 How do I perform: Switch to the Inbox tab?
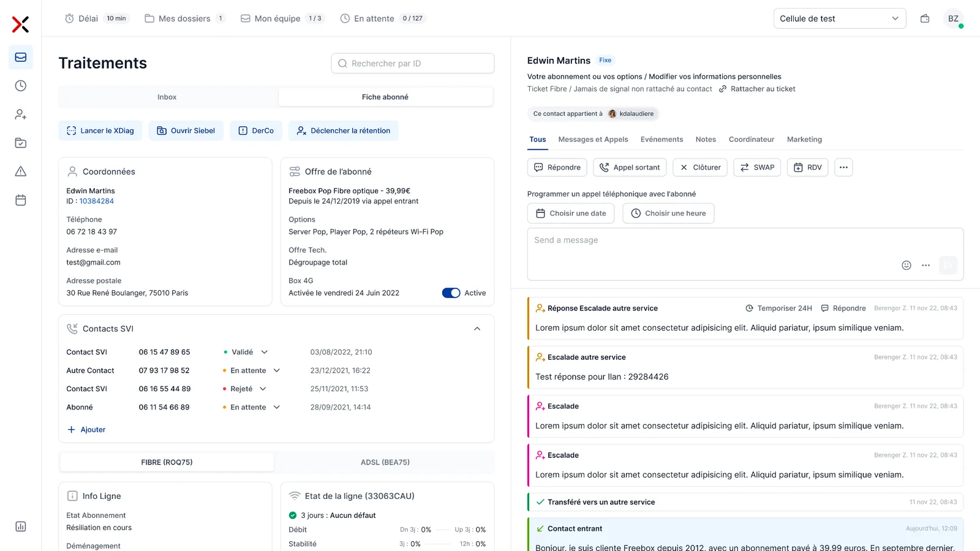pyautogui.click(x=167, y=97)
